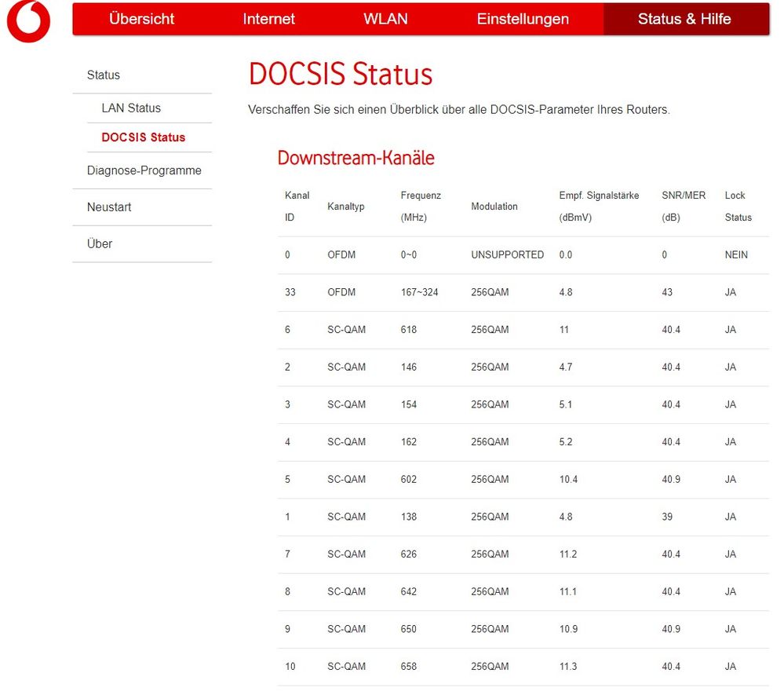Click the frequency 138 cell
Screen dimensions: 784x691
point(409,517)
